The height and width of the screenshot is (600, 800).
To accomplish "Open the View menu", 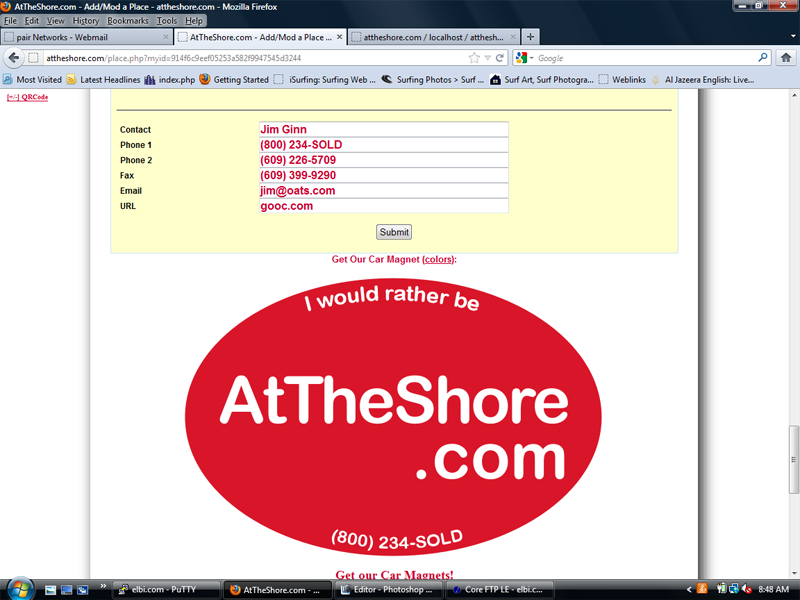I will click(x=56, y=21).
